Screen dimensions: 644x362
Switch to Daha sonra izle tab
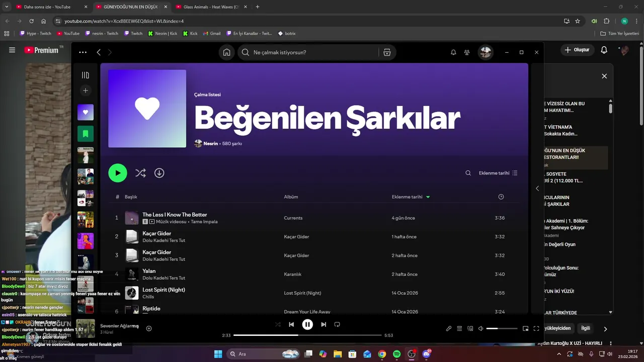(x=52, y=7)
